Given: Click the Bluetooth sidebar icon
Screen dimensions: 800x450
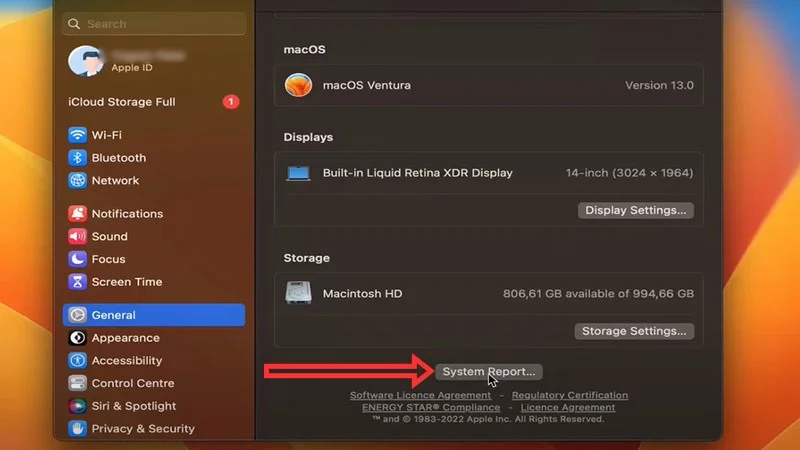Looking at the screenshot, I should pos(77,158).
